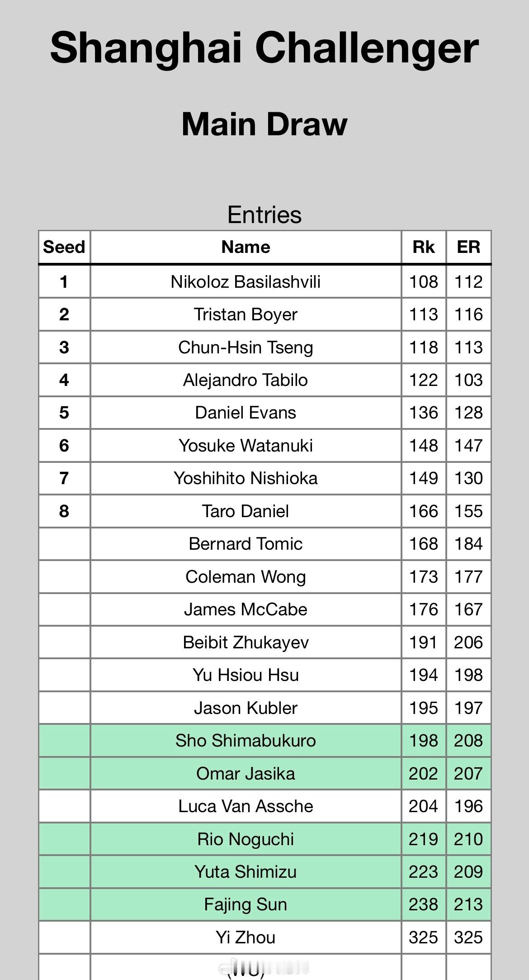Click the Chun-Hsin Tseng name cell
529x980 pixels.
pyautogui.click(x=246, y=347)
